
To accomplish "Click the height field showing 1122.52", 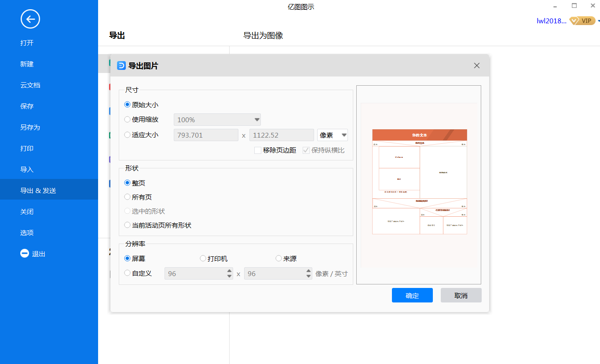I will coord(282,135).
